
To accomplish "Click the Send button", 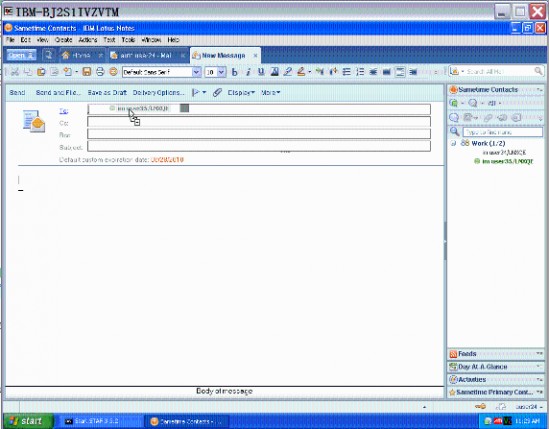I will click(x=17, y=92).
